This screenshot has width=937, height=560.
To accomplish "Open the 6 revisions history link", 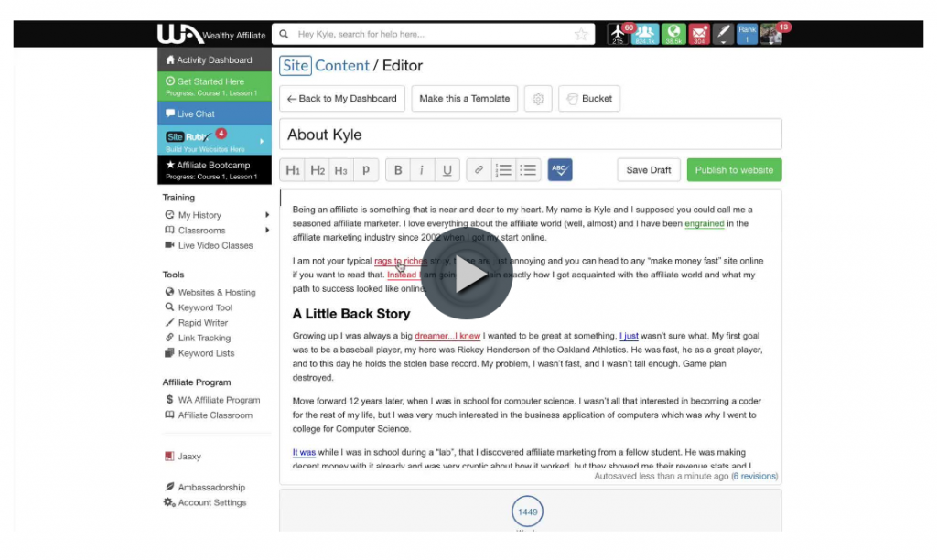I will pos(753,476).
